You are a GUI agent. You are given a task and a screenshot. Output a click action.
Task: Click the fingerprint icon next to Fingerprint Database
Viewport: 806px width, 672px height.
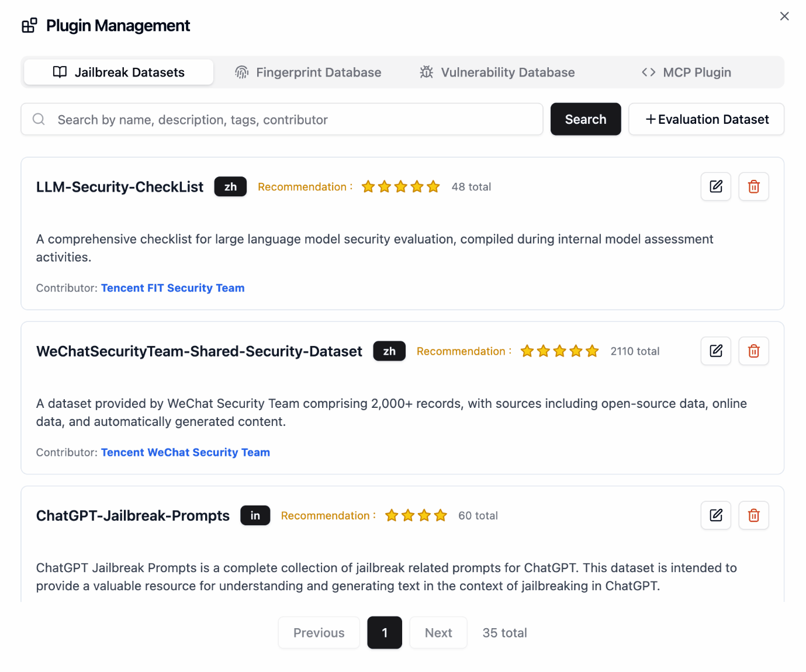click(241, 72)
